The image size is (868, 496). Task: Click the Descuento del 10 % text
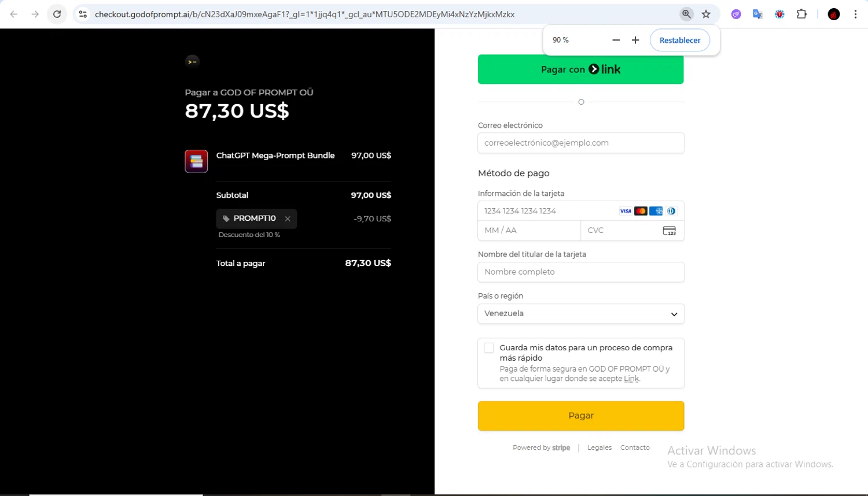[x=249, y=235]
